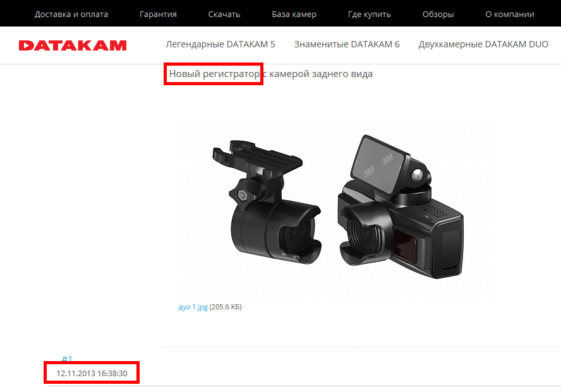
Task: Click the file size text 205.6 КБ
Action: [x=226, y=307]
